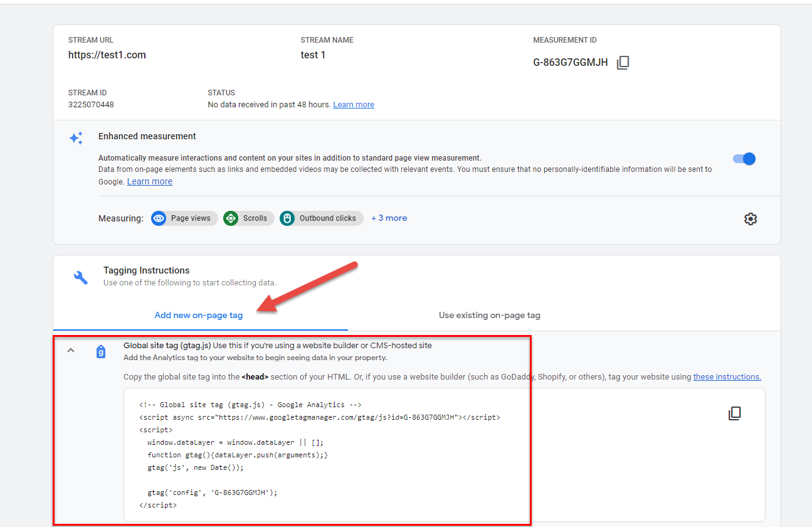This screenshot has width=812, height=527.
Task: Click the stream ID 3225070448
Action: coord(91,105)
